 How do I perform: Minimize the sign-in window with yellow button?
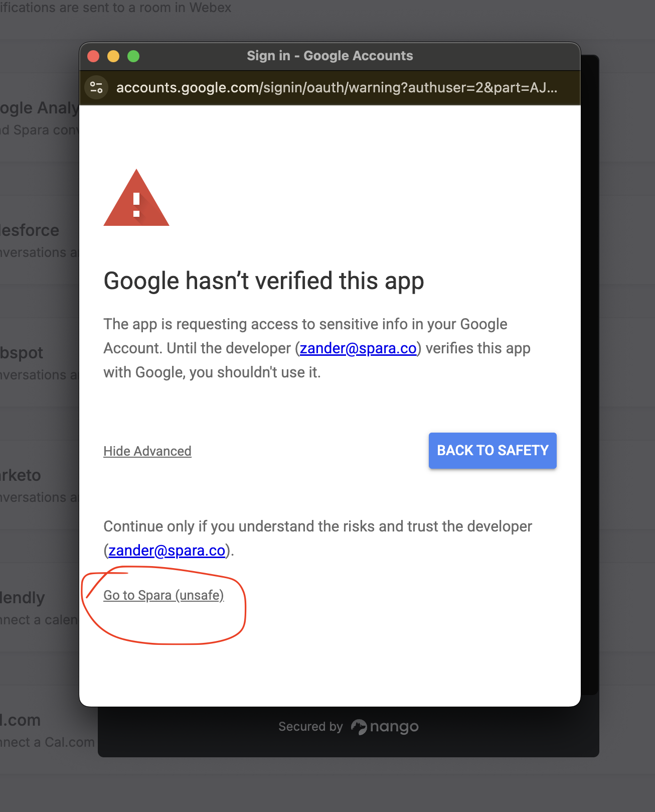point(113,56)
